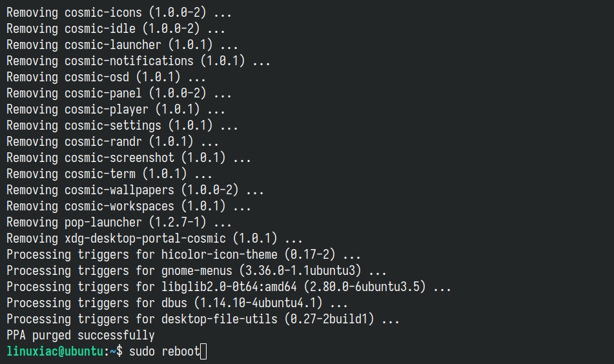614x364 pixels.
Task: Click the "Removing cosmic-player" line
Action: (x=116, y=110)
